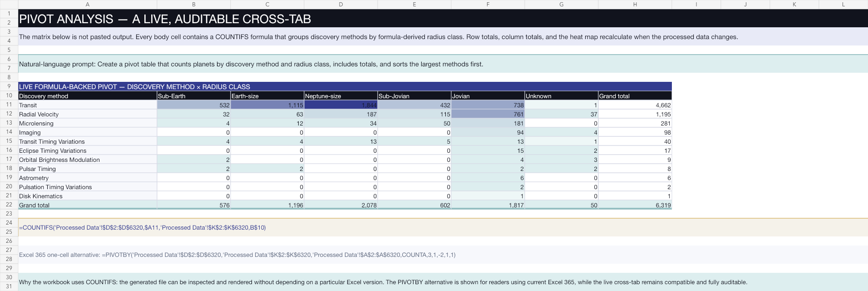Select Microlensing Jovian cell 181
Viewport: 868px width, 291px height.
click(488, 123)
